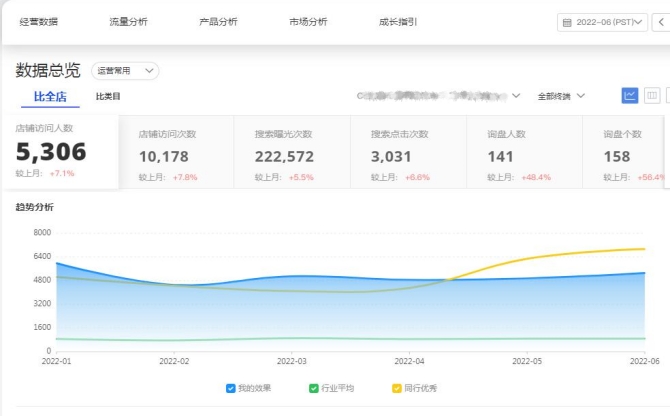Select the 比全店 tab
Viewport: 670px width, 416px height.
[50, 97]
